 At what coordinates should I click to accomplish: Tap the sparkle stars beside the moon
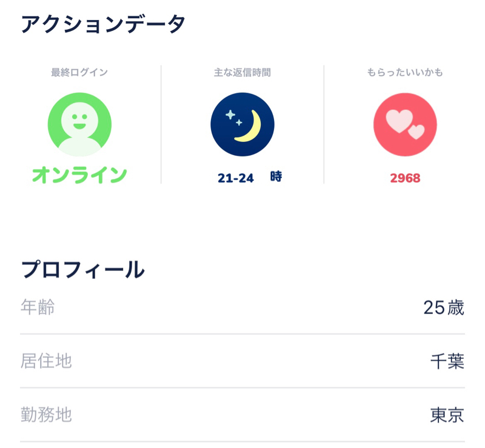pyautogui.click(x=234, y=118)
